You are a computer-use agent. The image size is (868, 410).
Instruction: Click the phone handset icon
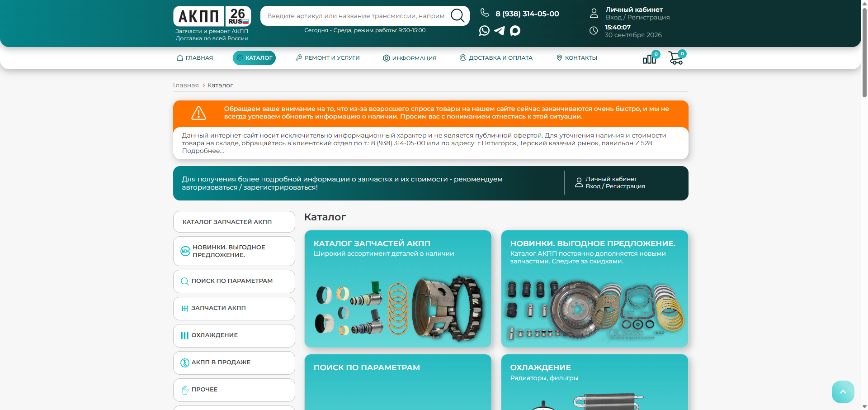(485, 13)
